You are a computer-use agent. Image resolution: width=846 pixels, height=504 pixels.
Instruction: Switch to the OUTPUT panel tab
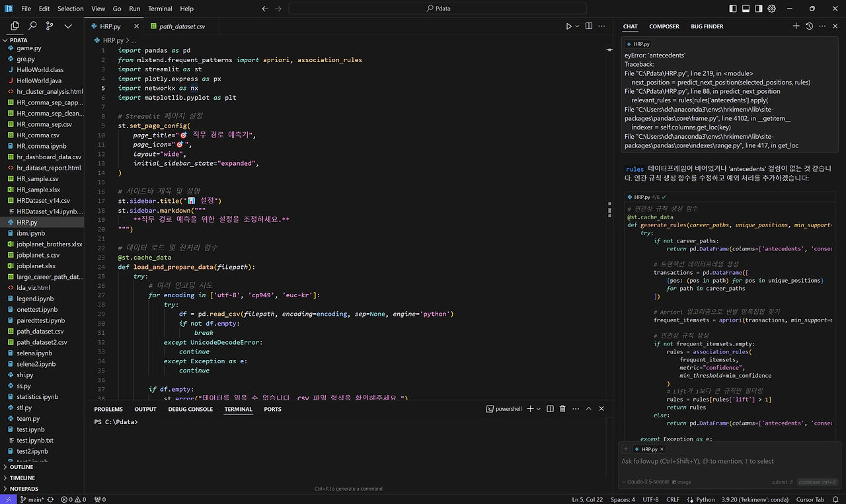pyautogui.click(x=145, y=410)
